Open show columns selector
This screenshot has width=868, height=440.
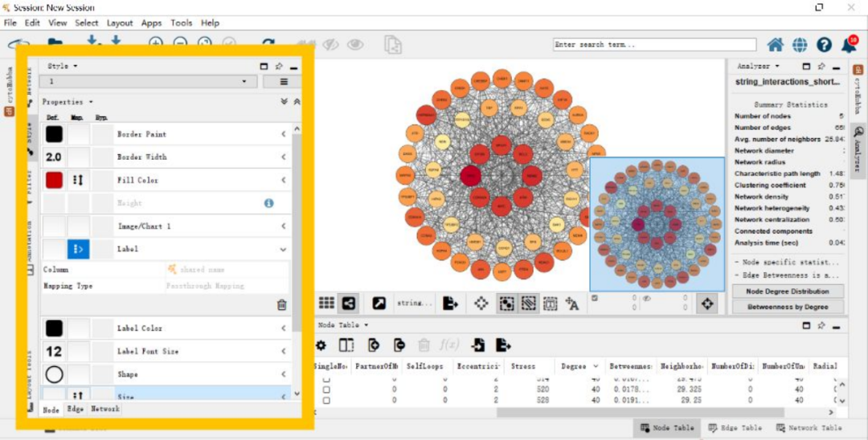346,345
